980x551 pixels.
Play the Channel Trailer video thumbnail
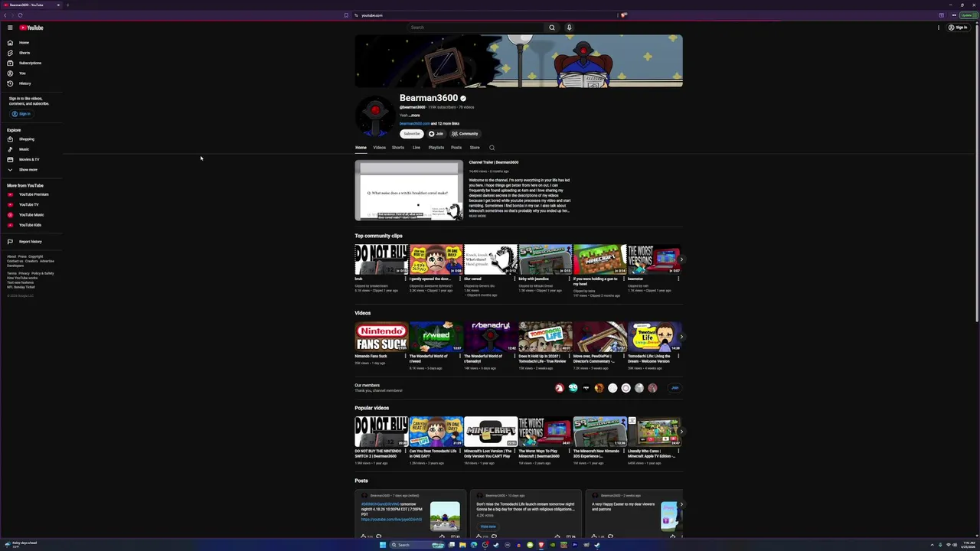[x=410, y=191]
